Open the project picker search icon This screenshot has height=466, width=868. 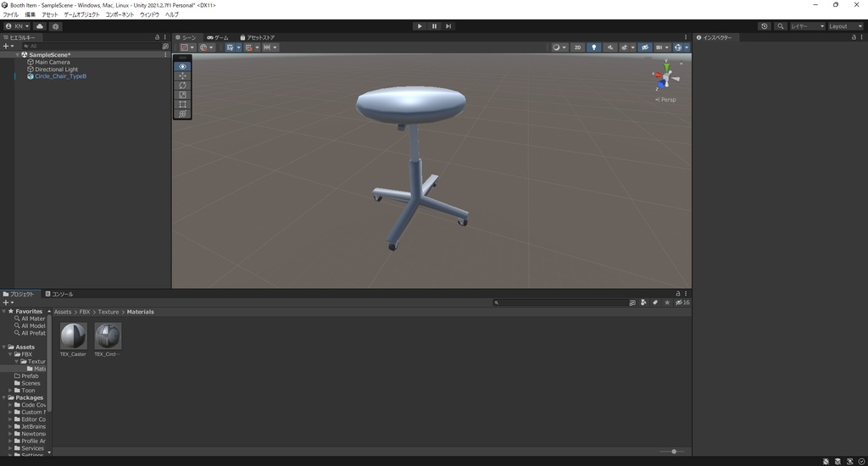click(632, 302)
